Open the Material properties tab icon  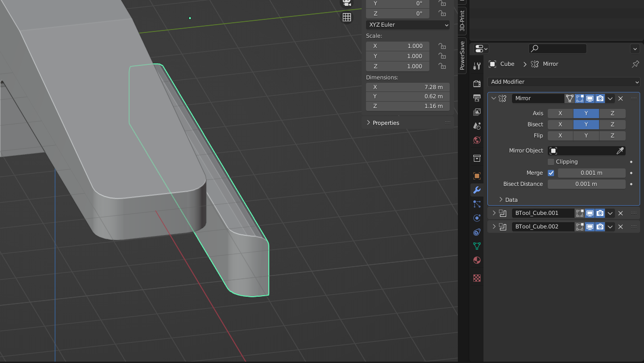pyautogui.click(x=477, y=260)
